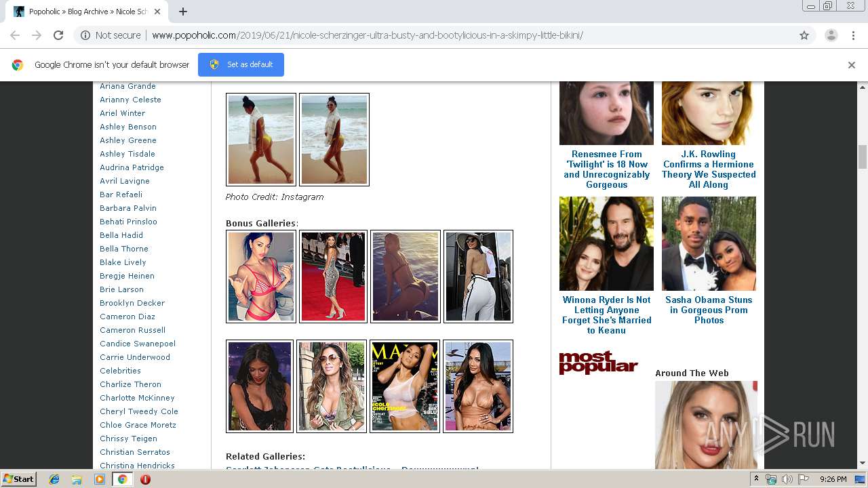Image resolution: width=868 pixels, height=488 pixels.
Task: Open the Windows Start menu
Action: tap(18, 479)
